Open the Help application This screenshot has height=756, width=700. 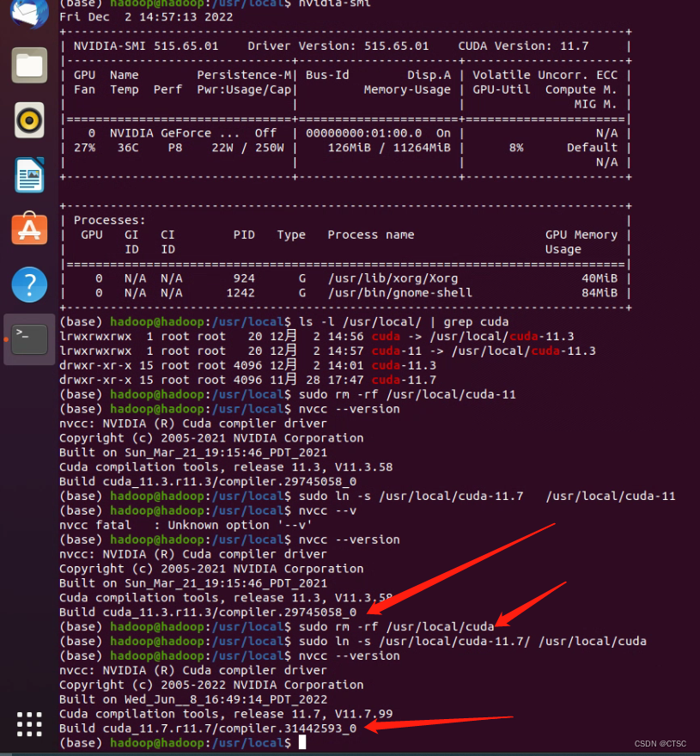[x=28, y=283]
